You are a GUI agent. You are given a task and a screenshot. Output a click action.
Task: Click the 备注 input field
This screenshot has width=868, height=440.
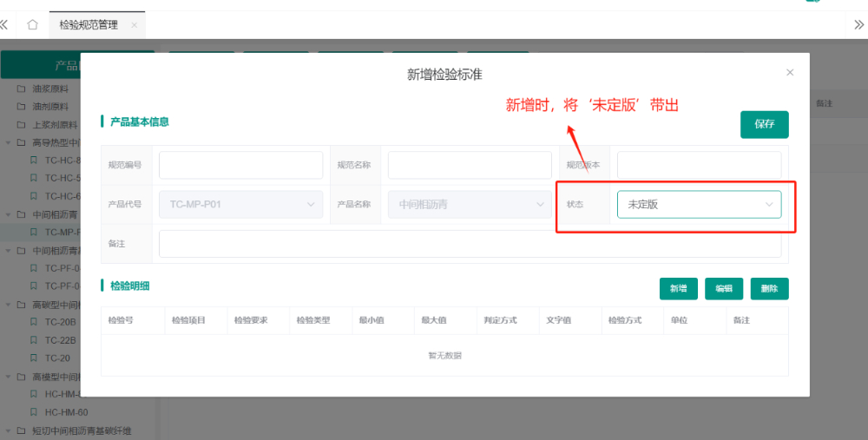click(x=470, y=244)
